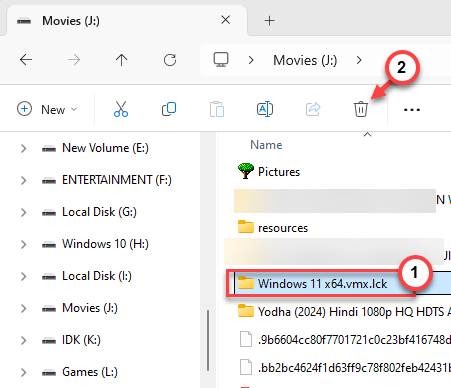This screenshot has width=451, height=388.
Task: Select the Yodha (2024) Hindi folder
Action: point(354,312)
